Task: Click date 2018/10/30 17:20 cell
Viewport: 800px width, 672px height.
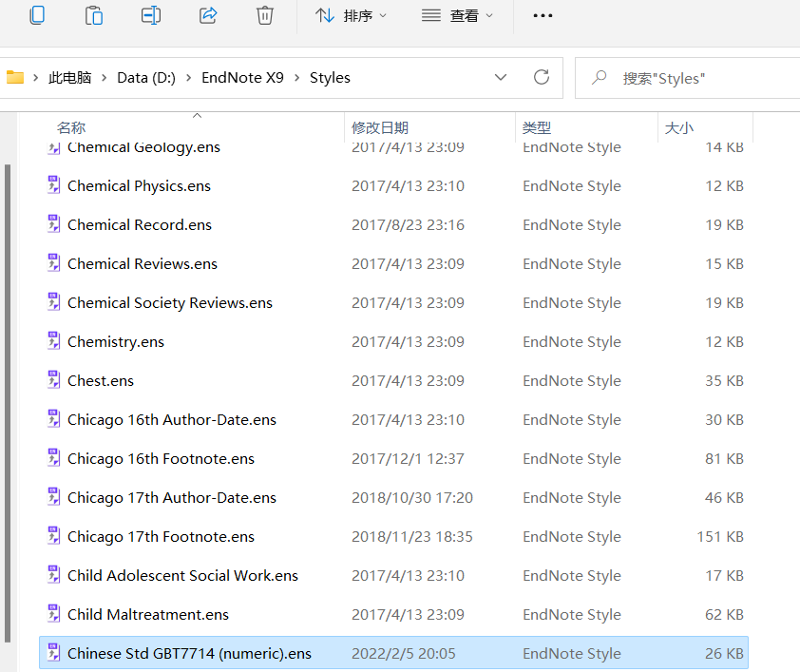Action: (412, 497)
